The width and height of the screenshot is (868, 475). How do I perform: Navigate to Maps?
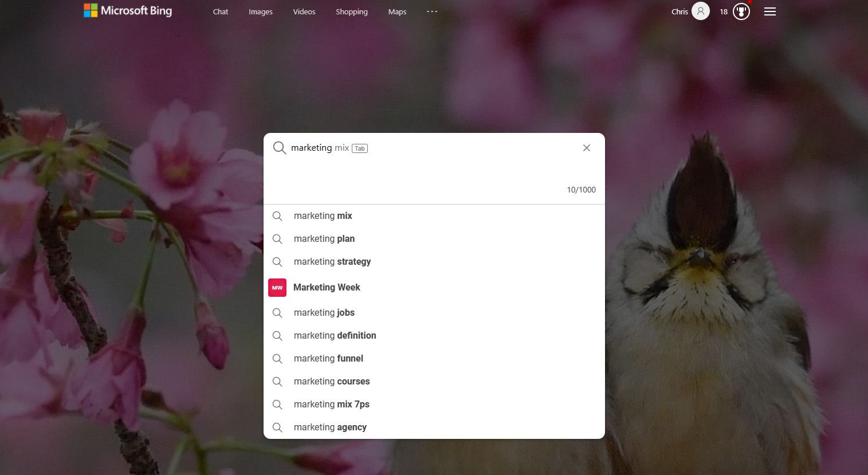(x=397, y=11)
